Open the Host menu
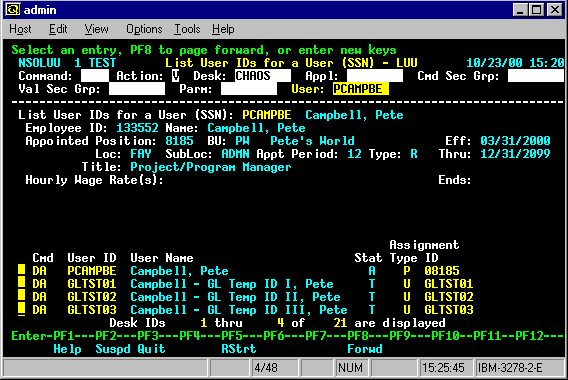568x380 pixels. 20,29
